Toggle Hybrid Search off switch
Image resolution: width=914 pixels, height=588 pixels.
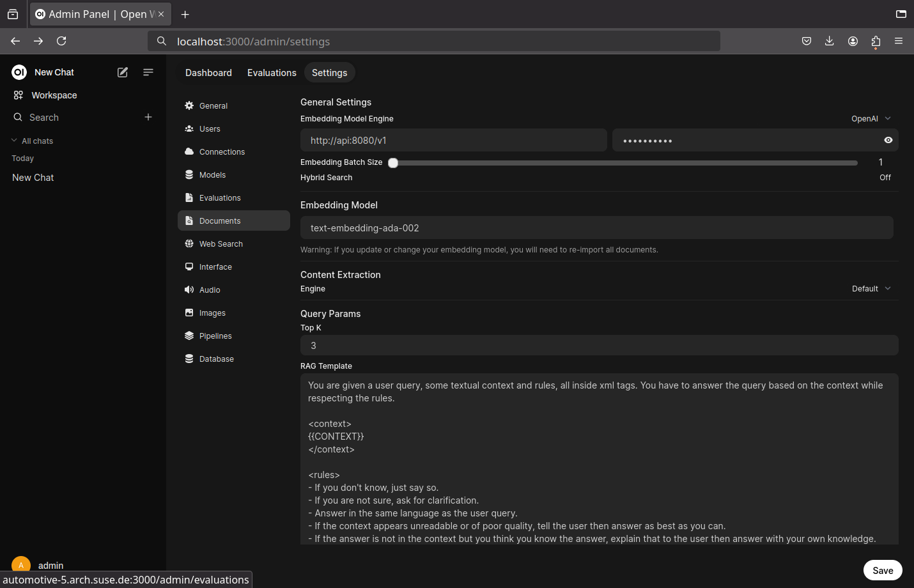coord(885,178)
